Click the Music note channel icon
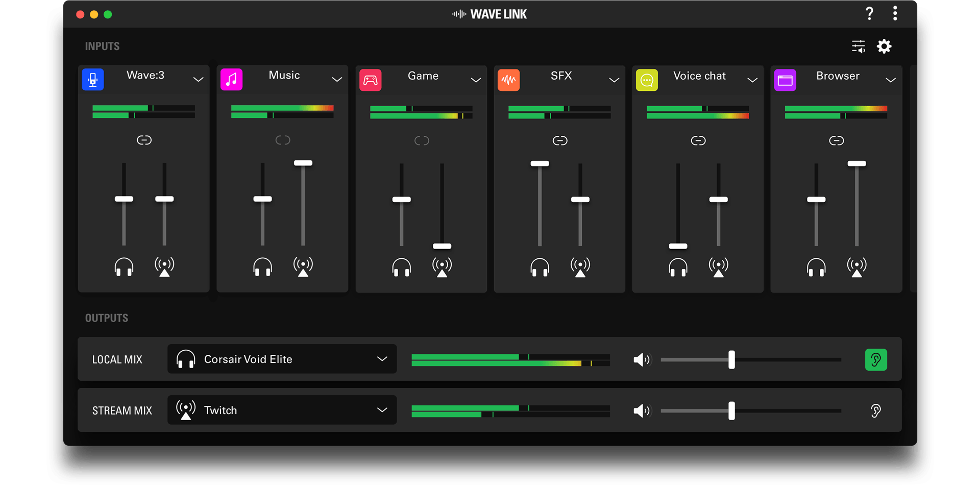 [232, 80]
